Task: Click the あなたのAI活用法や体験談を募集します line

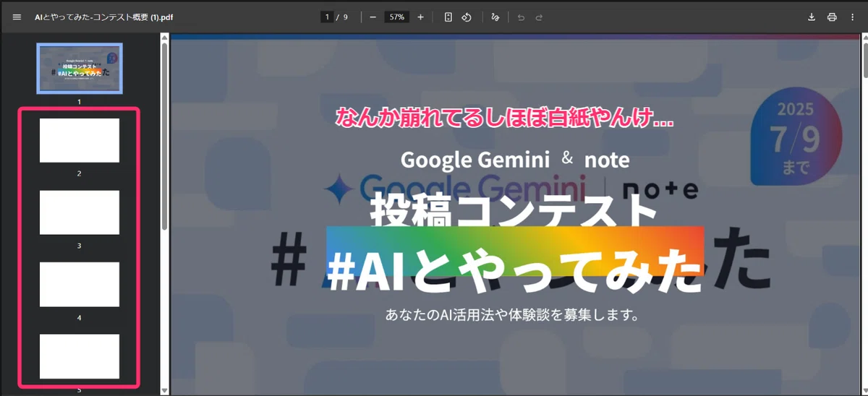Action: [514, 315]
